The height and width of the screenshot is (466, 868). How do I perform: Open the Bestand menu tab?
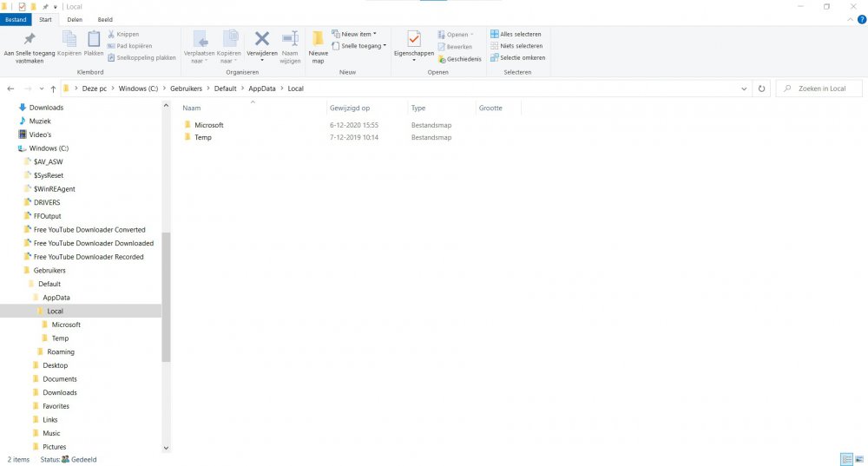coord(16,19)
